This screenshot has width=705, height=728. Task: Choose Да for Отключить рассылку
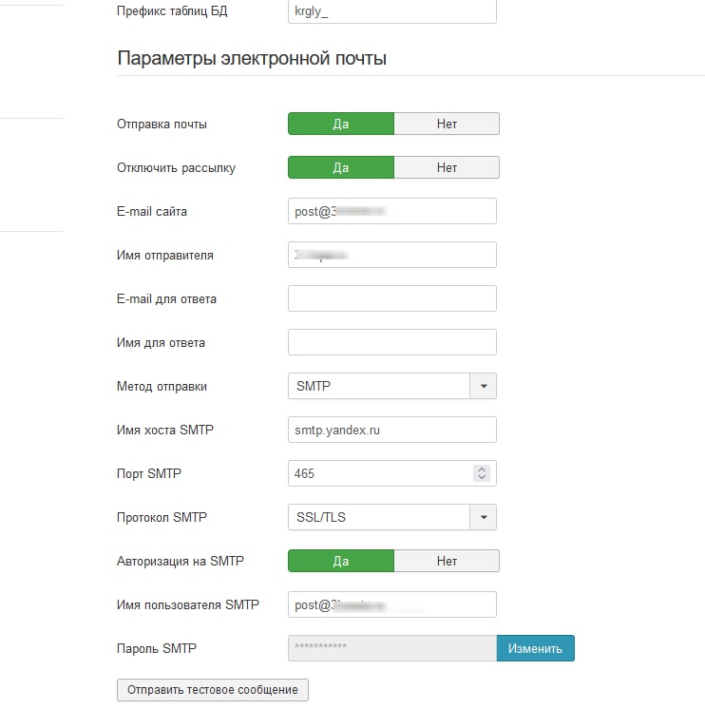point(341,167)
